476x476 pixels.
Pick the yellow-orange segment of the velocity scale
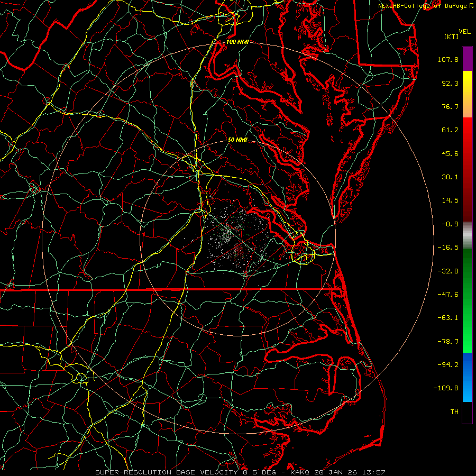tap(467, 94)
